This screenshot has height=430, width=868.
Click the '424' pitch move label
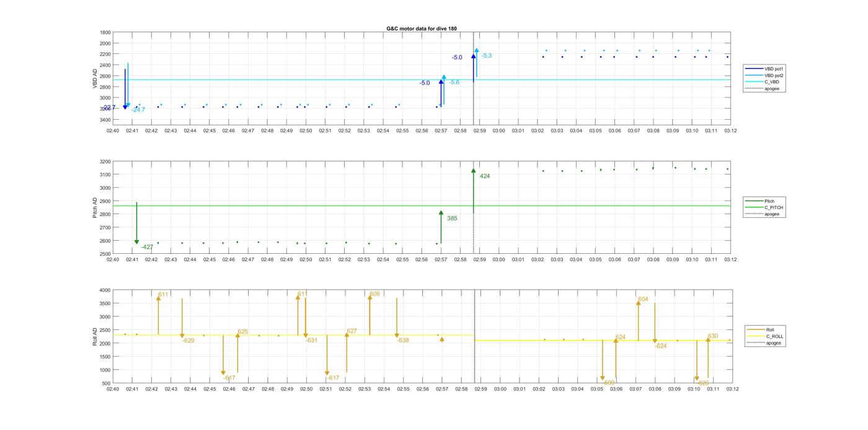click(x=485, y=176)
